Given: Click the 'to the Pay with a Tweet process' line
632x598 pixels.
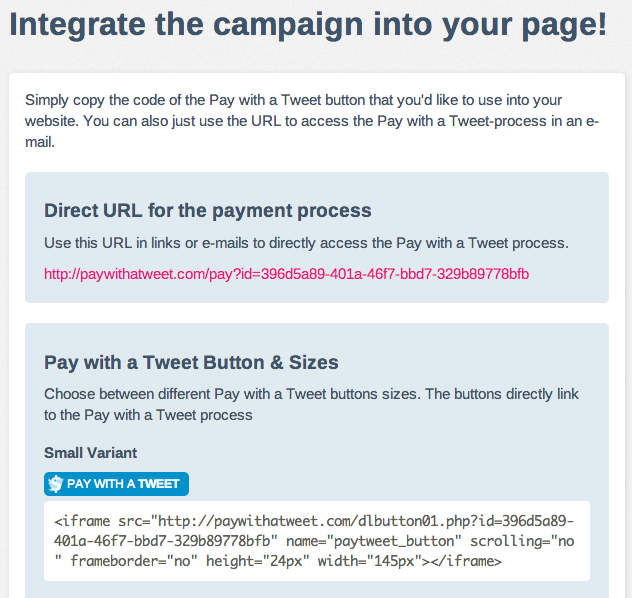Looking at the screenshot, I should 148,415.
